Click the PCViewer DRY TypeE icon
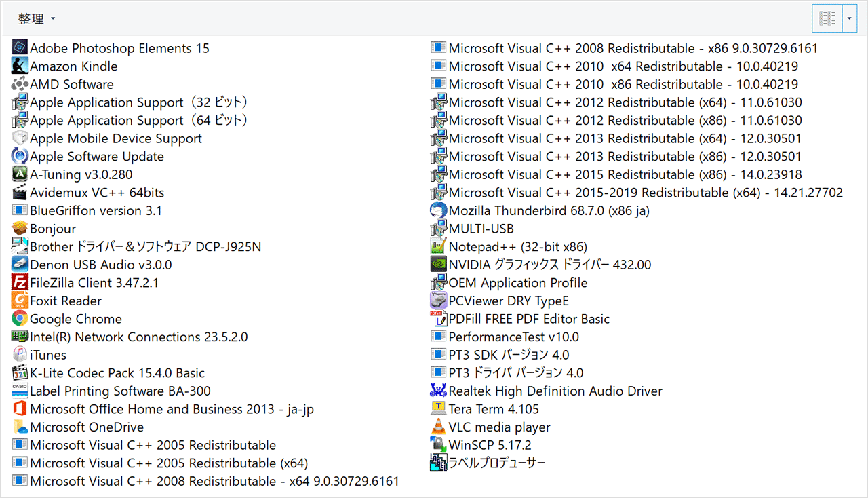 439,301
